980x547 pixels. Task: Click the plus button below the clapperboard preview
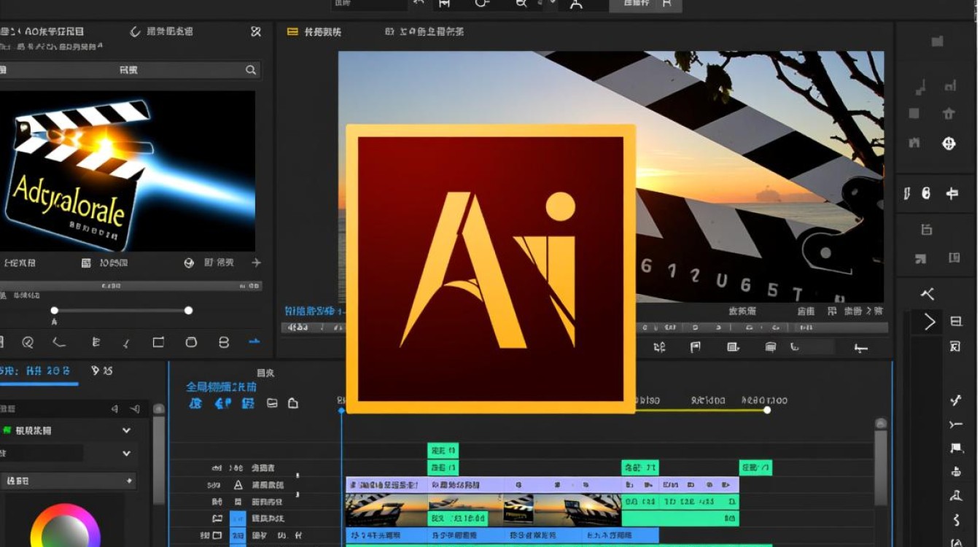(255, 263)
